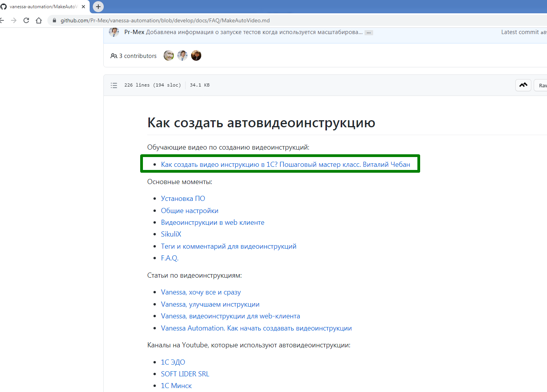Jump to SikuliX section
This screenshot has height=392, width=547.
[x=171, y=234]
